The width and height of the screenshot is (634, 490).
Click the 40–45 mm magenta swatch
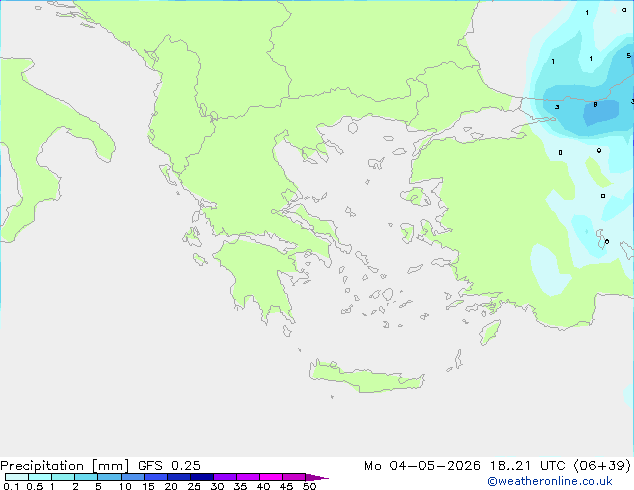(271, 477)
